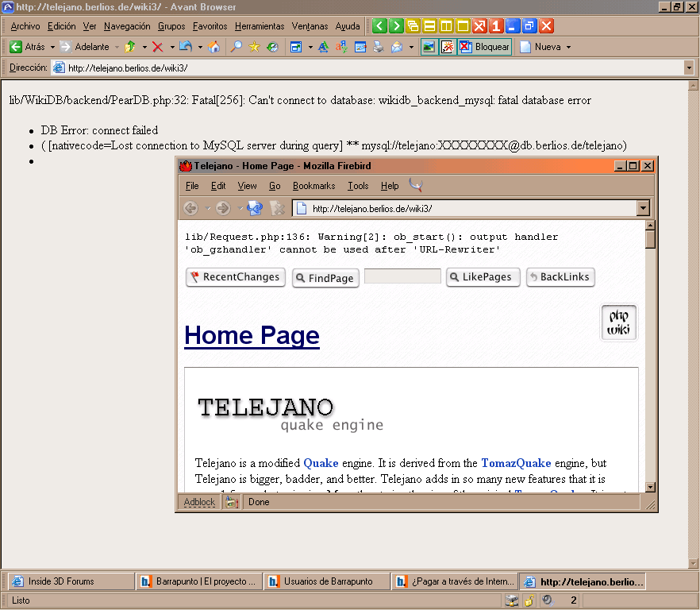The height and width of the screenshot is (610, 700).
Task: Open the Home Page heading link
Action: (252, 335)
